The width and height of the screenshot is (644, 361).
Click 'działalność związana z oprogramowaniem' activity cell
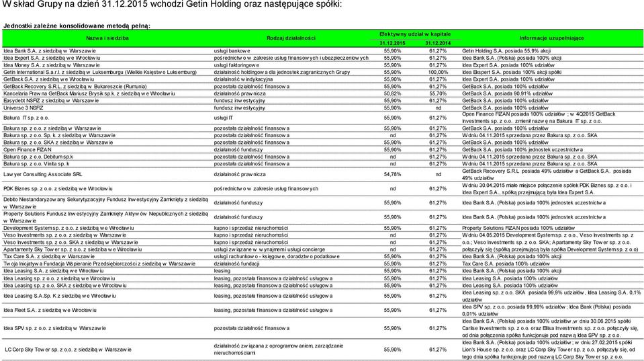(279, 349)
